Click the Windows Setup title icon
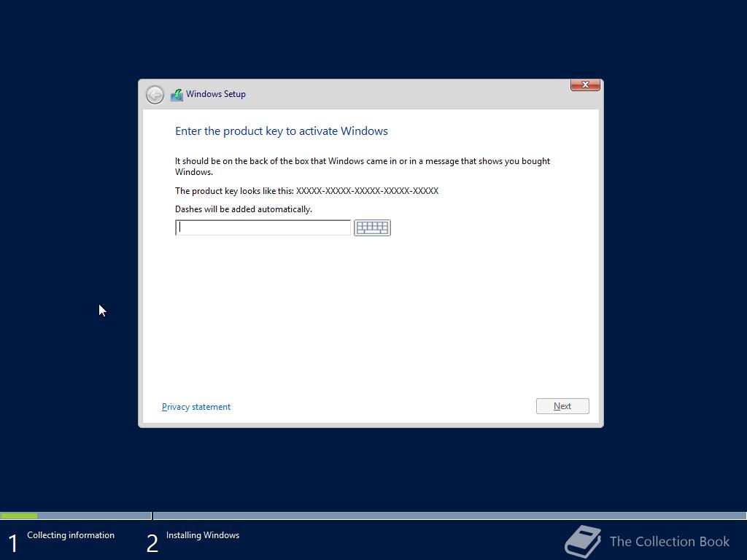747x560 pixels. [x=177, y=95]
